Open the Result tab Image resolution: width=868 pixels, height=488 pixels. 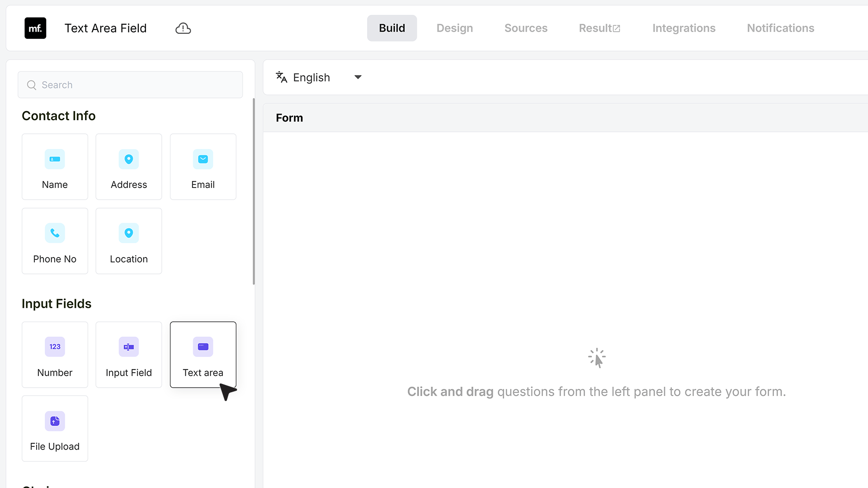pos(599,28)
